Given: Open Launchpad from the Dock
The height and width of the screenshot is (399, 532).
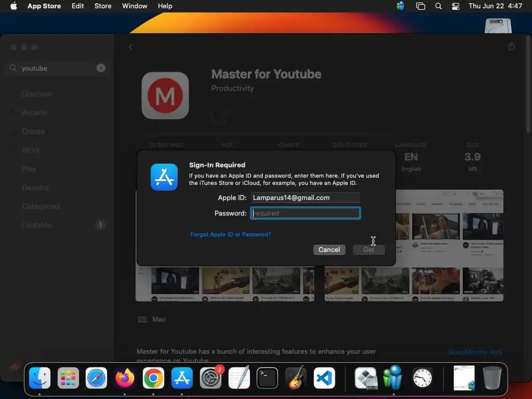Looking at the screenshot, I should [68, 378].
